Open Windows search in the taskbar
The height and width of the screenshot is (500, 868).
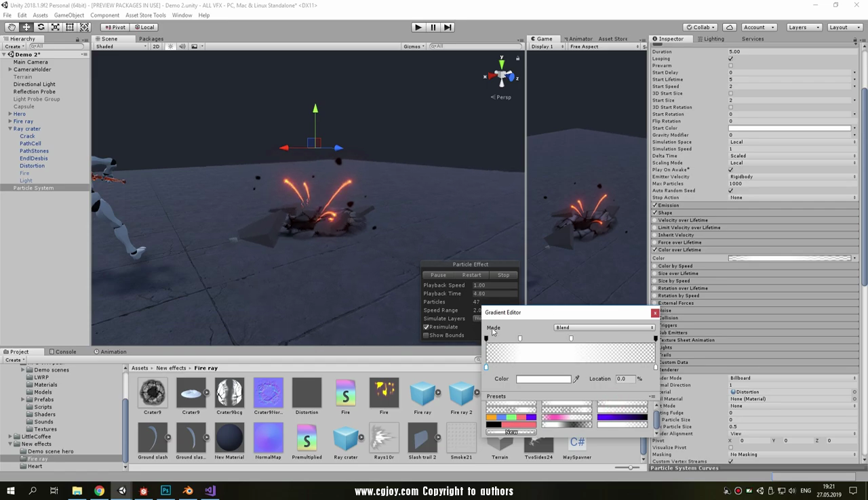[x=33, y=491]
